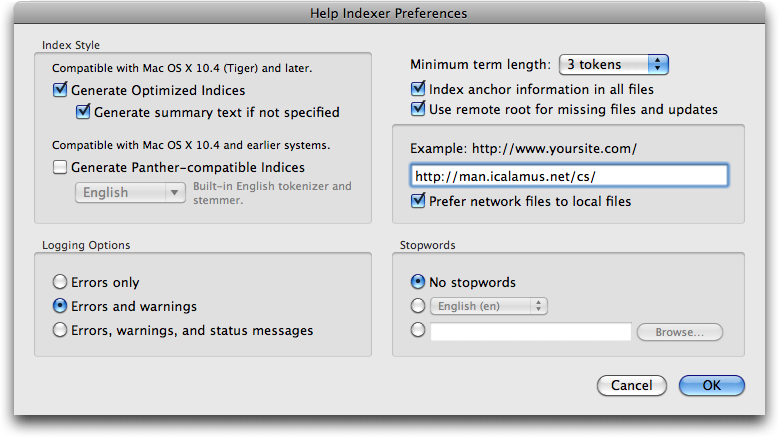Open the English tokenizer language dropdown
779x438 pixels.
point(130,192)
